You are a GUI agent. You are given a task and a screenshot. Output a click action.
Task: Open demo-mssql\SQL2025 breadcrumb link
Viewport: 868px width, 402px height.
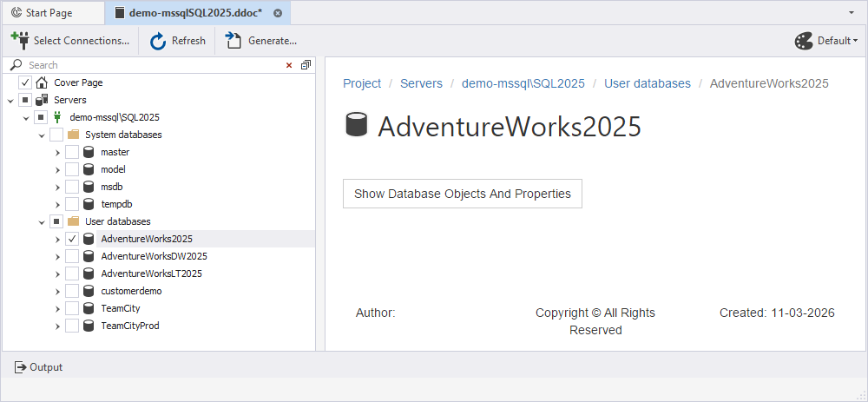pos(523,83)
